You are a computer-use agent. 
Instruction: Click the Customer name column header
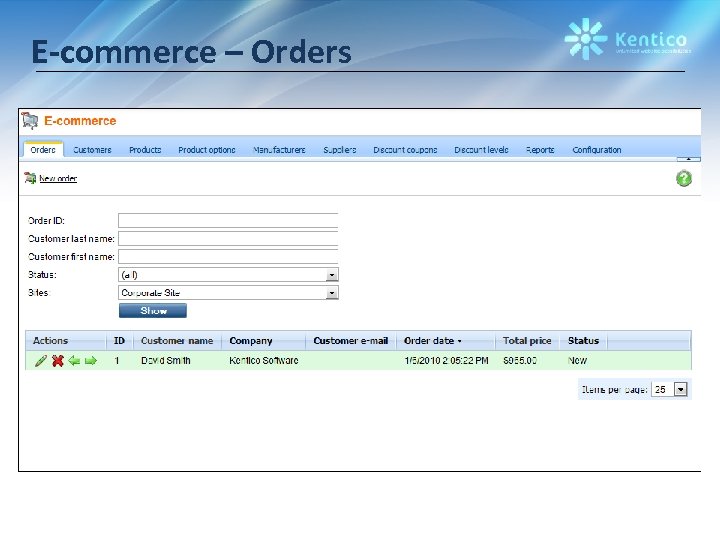click(177, 341)
